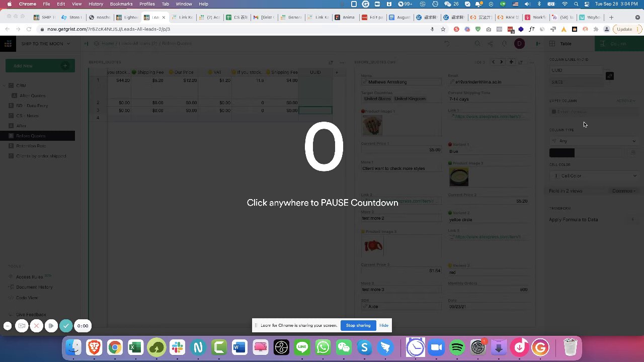Open Link 1 aliexpress URL
Screen dimensions: 644x362
[489, 116]
